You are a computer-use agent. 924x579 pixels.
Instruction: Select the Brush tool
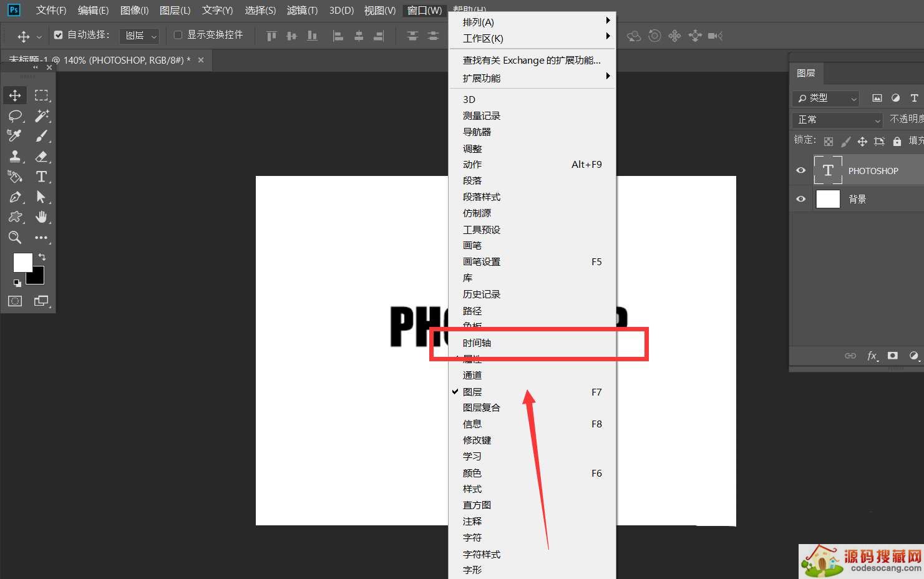(41, 136)
